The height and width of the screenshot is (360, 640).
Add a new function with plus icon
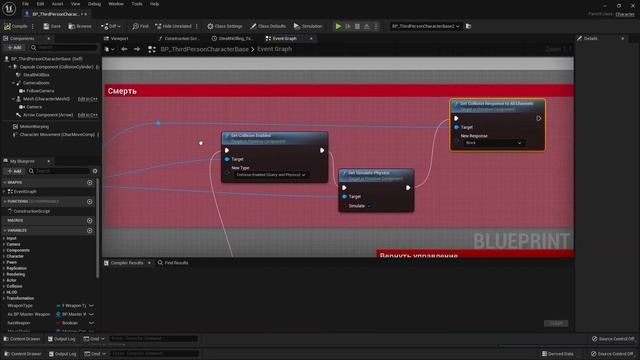click(x=90, y=202)
